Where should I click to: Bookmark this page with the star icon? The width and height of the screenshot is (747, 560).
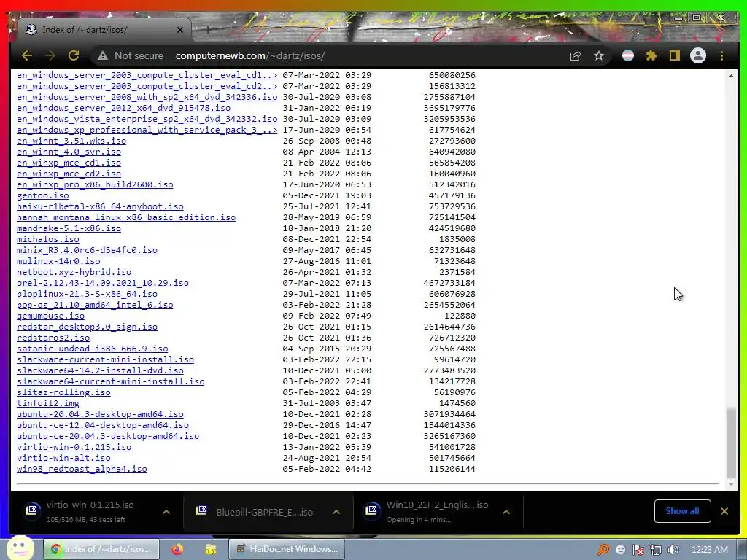point(599,55)
